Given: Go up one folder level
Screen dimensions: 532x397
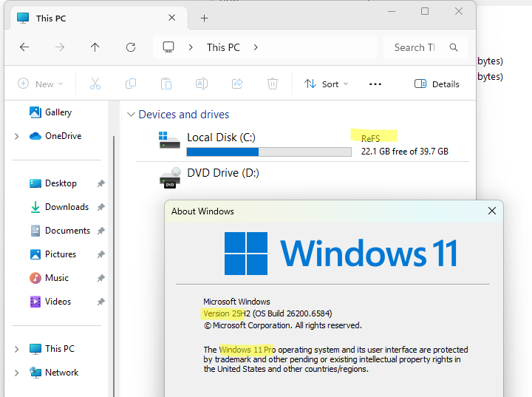Looking at the screenshot, I should (x=95, y=47).
